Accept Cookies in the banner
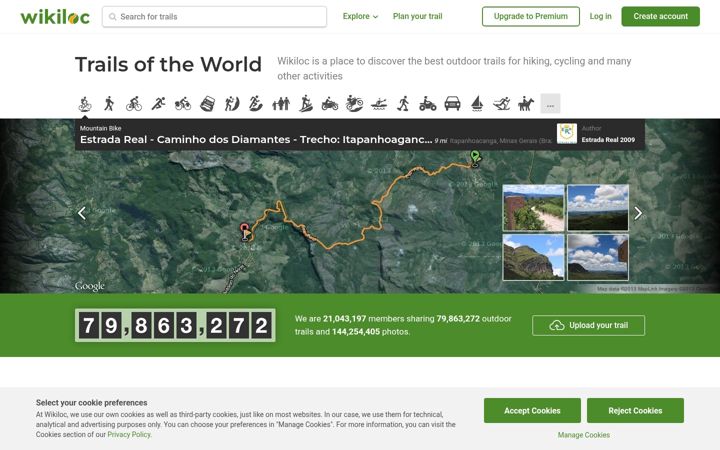The image size is (720, 450). 532,411
